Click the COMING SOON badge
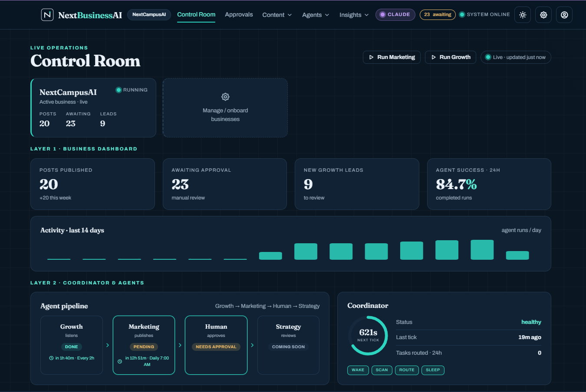The image size is (586, 392). [x=288, y=347]
